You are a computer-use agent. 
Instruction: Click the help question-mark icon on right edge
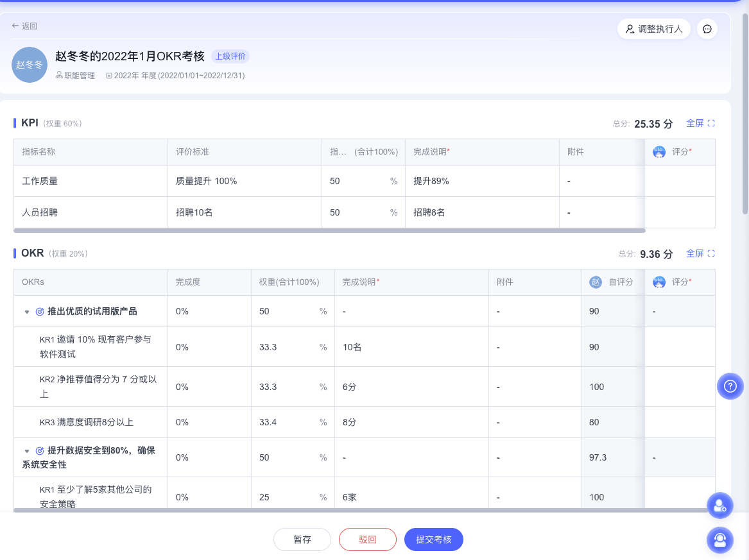pos(730,386)
